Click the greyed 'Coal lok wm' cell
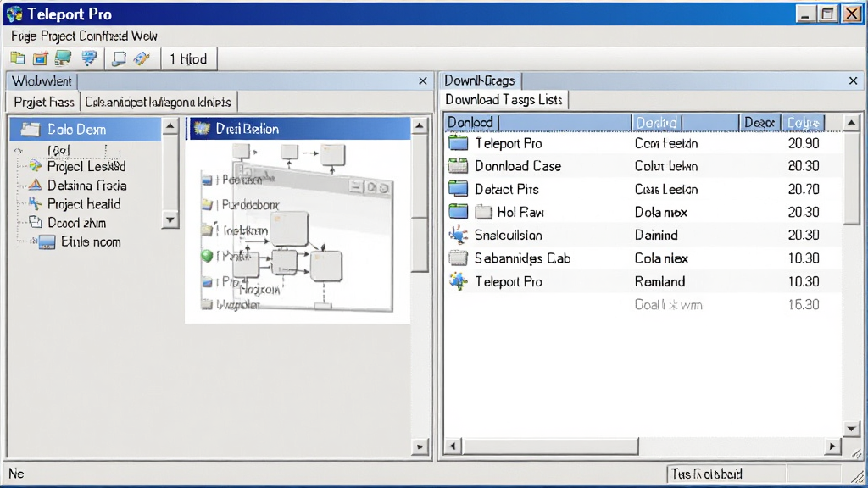 pos(668,305)
